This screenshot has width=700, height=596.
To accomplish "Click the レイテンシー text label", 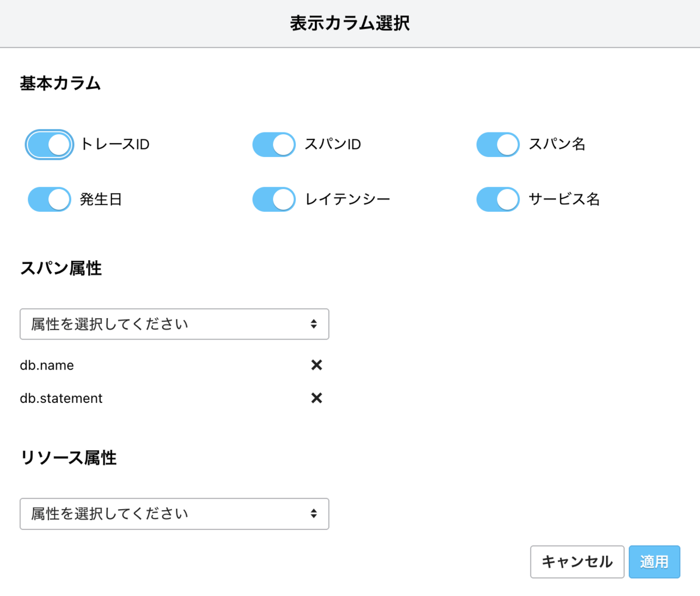I will pos(348,200).
